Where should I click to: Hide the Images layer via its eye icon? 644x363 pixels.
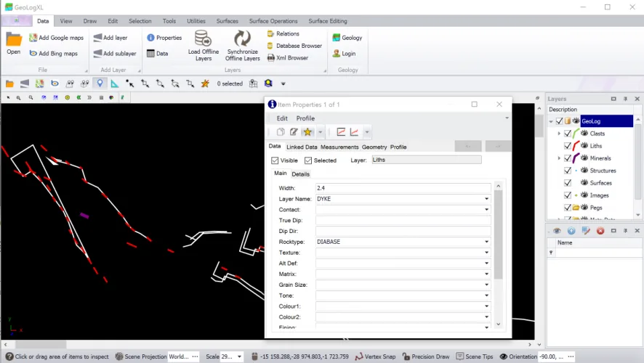tap(584, 195)
